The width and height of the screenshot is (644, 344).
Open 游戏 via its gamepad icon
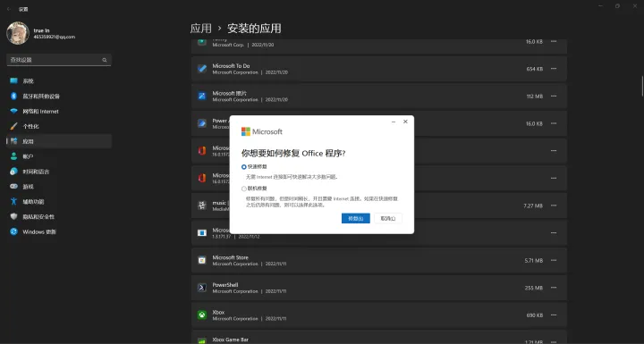[x=13, y=187]
